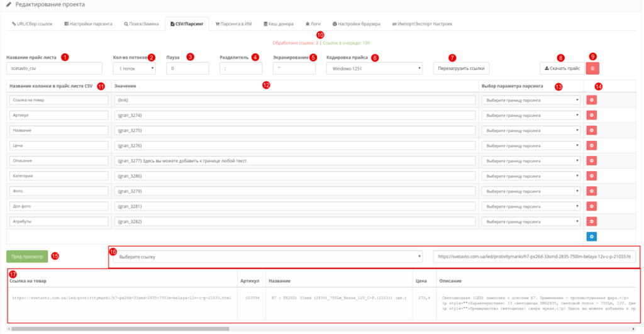The height and width of the screenshot is (334, 644).
Task: Click the Разделитель input field
Action: pyautogui.click(x=241, y=68)
